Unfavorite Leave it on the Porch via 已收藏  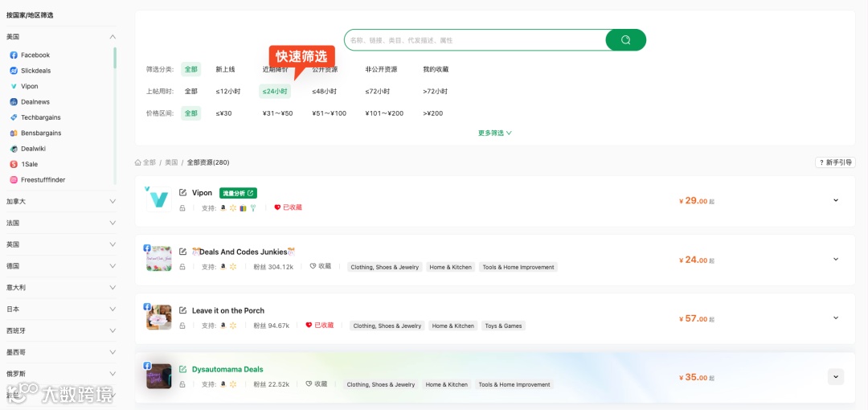coord(320,326)
